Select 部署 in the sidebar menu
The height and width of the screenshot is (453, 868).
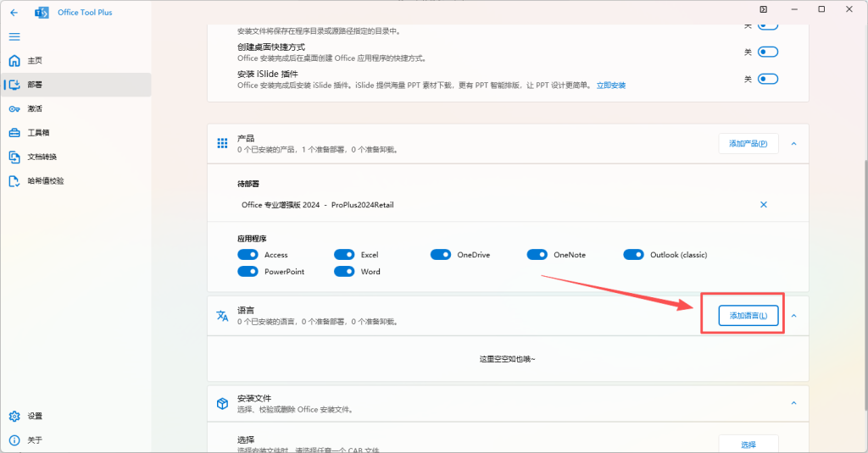[35, 85]
